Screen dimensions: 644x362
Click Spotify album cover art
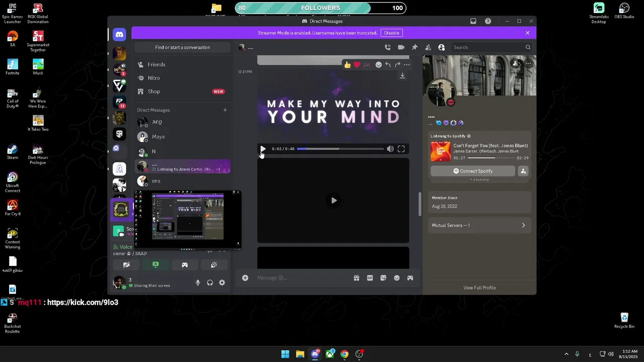tap(441, 152)
